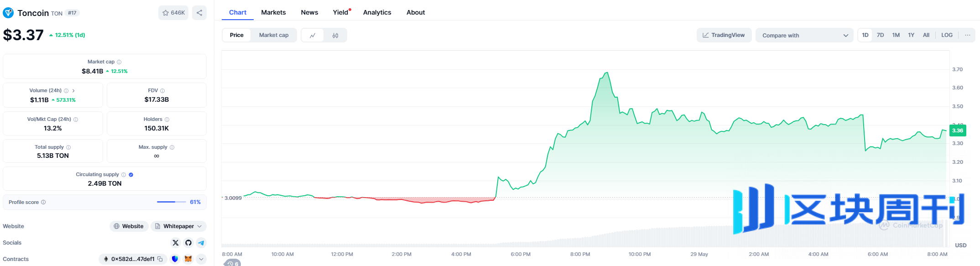Screen dimensions: 980x266
Task: Click the #17 rank badge
Action: click(x=72, y=13)
